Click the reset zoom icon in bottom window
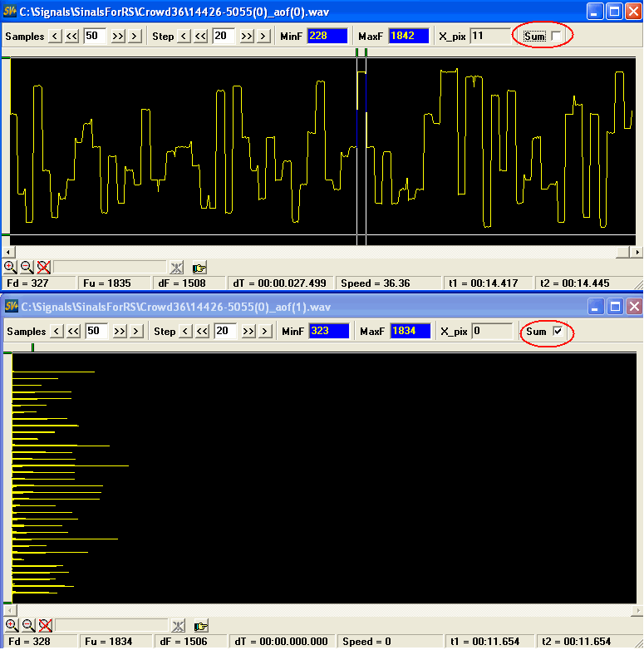Screen dimensions: 644x650 coord(44,625)
